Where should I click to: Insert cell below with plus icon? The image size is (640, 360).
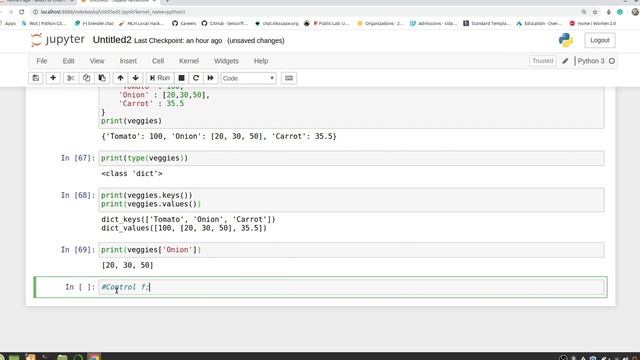(53, 78)
